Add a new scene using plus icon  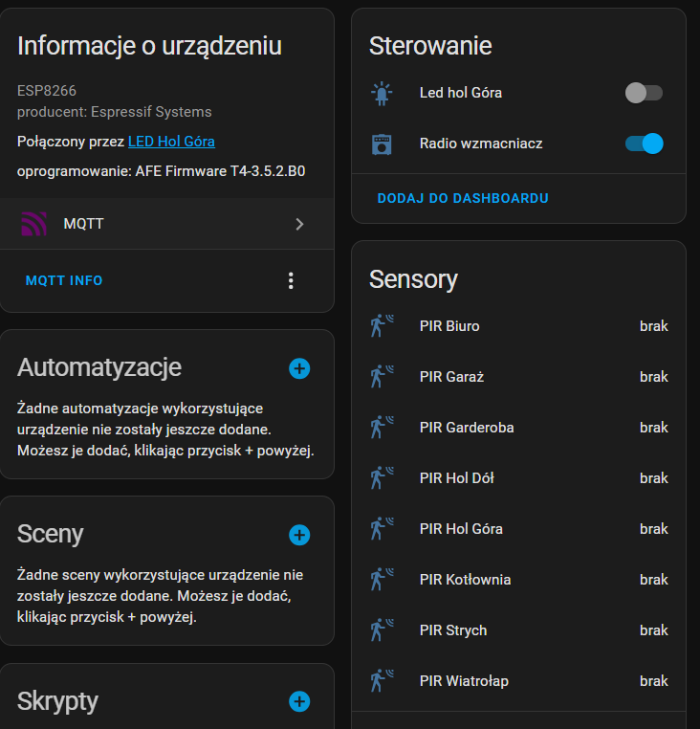299,535
